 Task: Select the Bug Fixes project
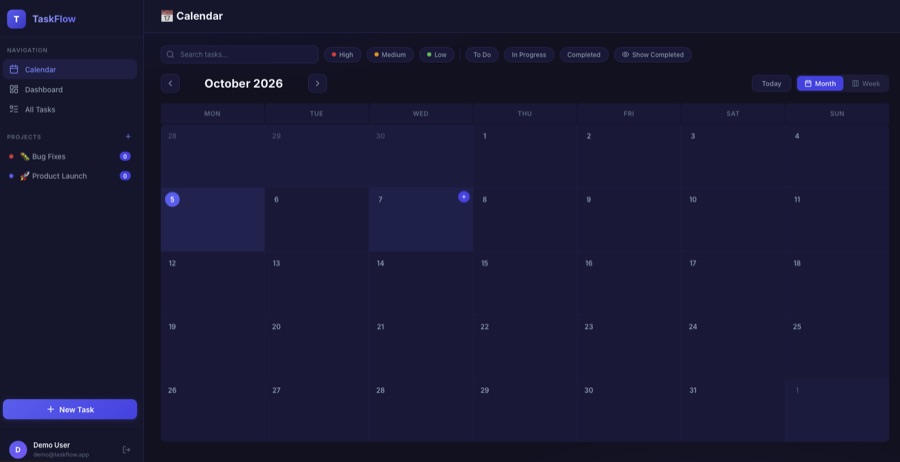[x=70, y=156]
